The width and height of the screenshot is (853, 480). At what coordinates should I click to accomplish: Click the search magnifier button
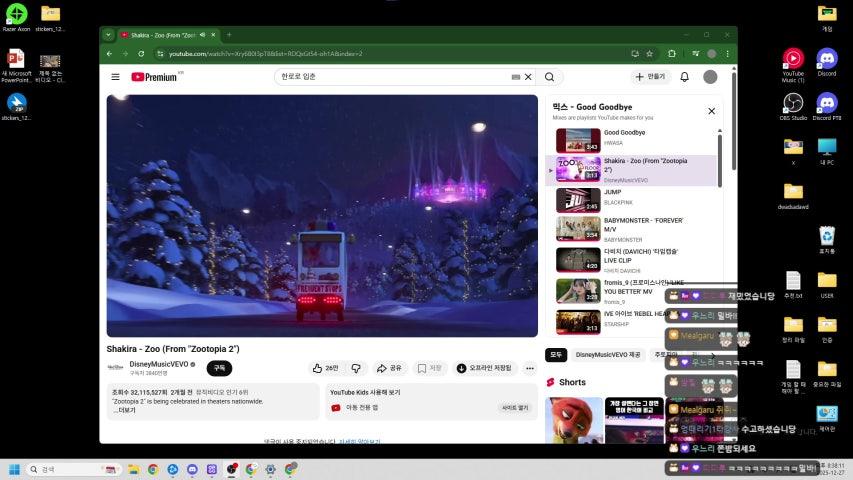pyautogui.click(x=549, y=77)
